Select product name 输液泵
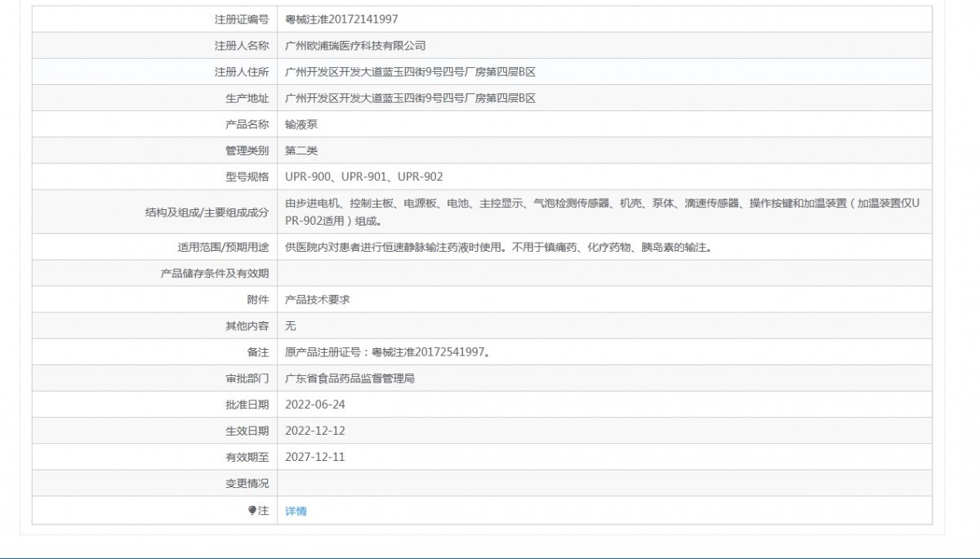The height and width of the screenshot is (559, 980). 301,124
